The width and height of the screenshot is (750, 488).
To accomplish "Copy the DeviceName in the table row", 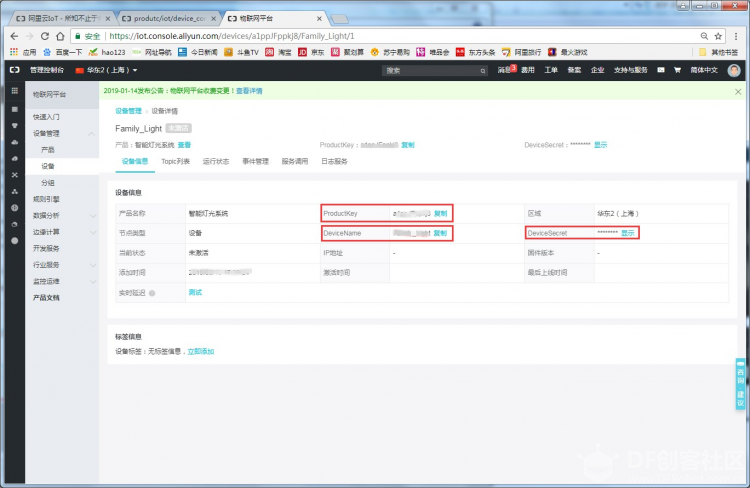I will coord(440,233).
